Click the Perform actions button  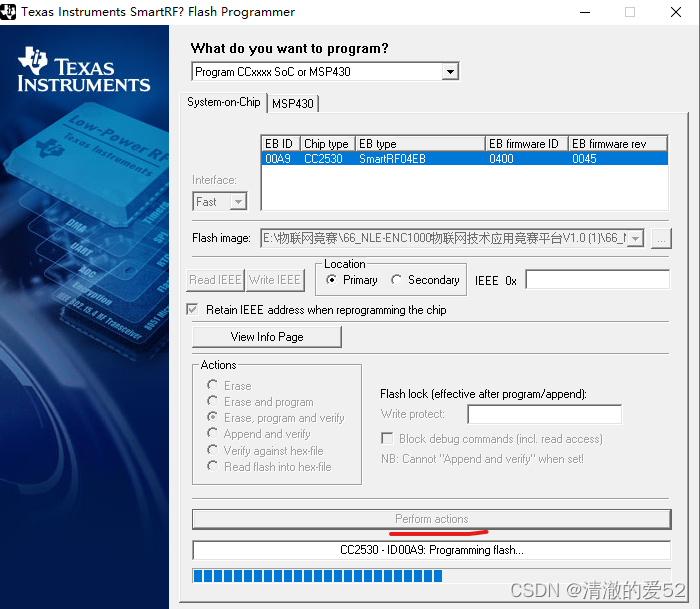(x=432, y=519)
